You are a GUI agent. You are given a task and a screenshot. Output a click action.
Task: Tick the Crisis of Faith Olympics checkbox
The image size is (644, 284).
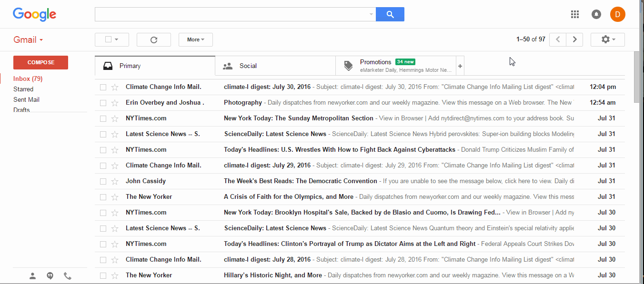click(103, 197)
